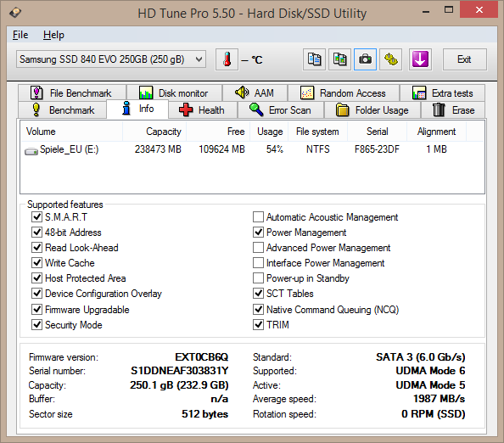
Task: Open the Health tab
Action: [x=203, y=110]
